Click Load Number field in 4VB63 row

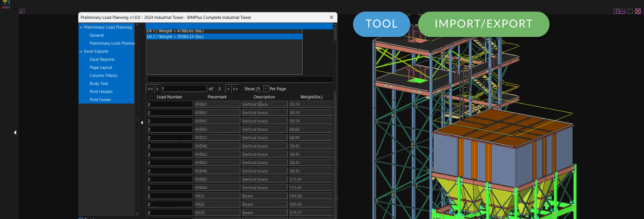pyautogui.click(x=170, y=129)
